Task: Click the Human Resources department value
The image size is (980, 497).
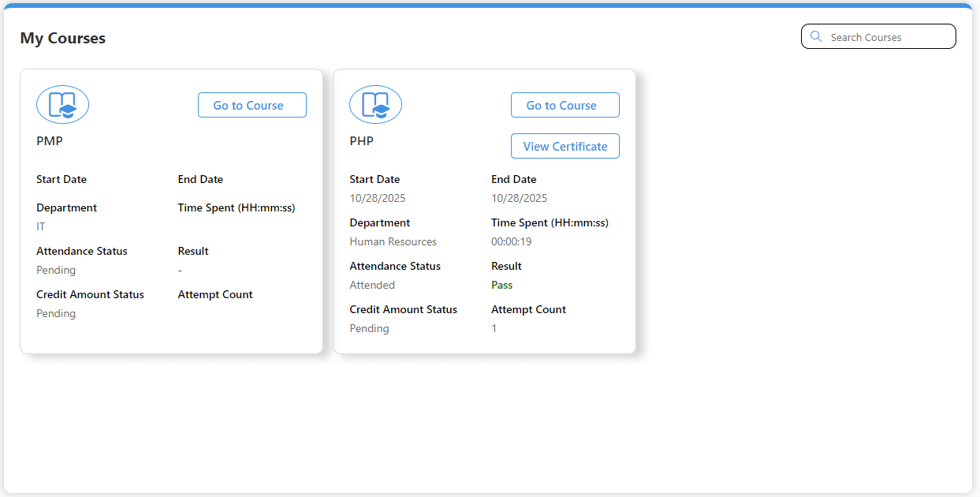Action: (x=393, y=241)
